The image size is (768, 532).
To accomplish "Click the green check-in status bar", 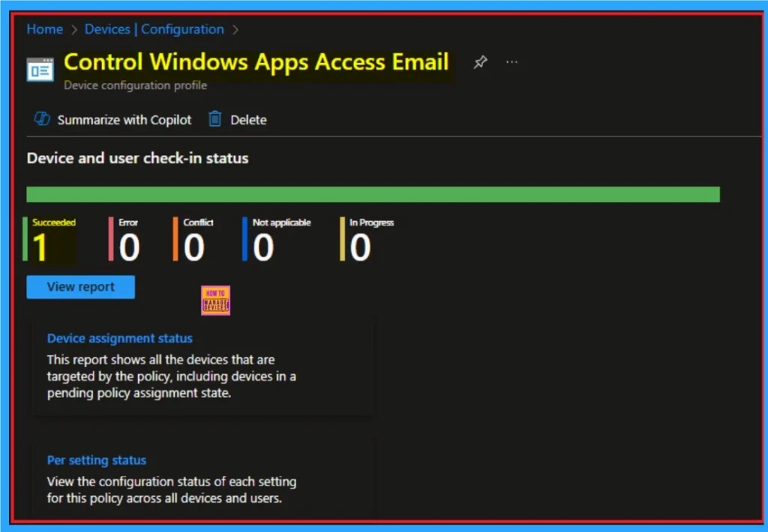I will click(x=373, y=195).
